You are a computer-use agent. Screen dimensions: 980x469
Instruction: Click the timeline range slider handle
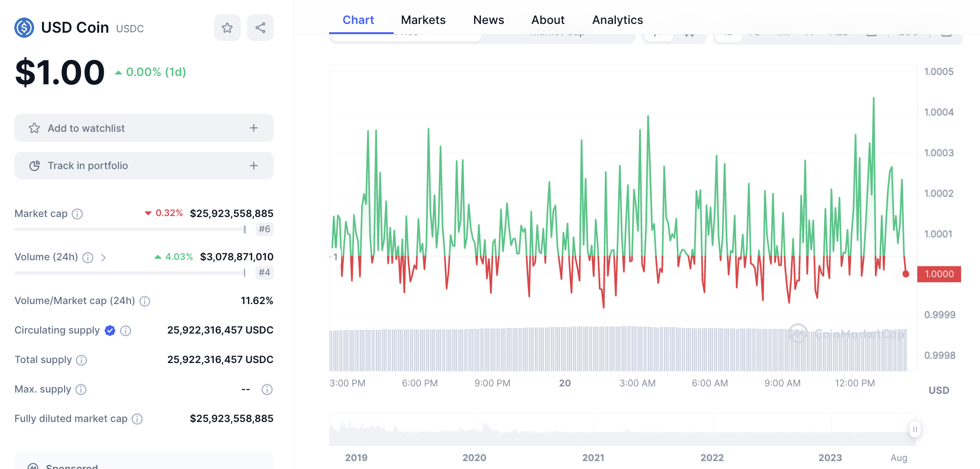915,429
